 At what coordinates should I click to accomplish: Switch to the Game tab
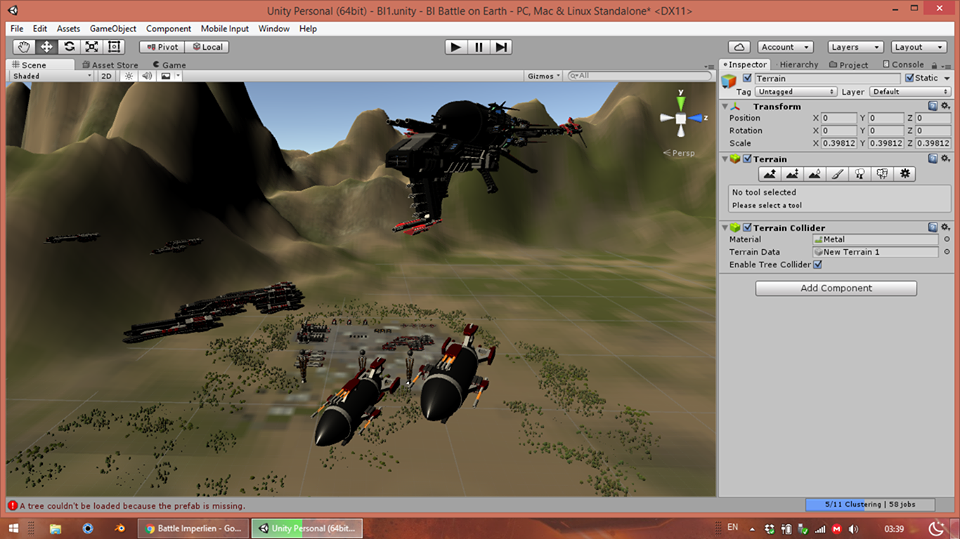pos(170,65)
